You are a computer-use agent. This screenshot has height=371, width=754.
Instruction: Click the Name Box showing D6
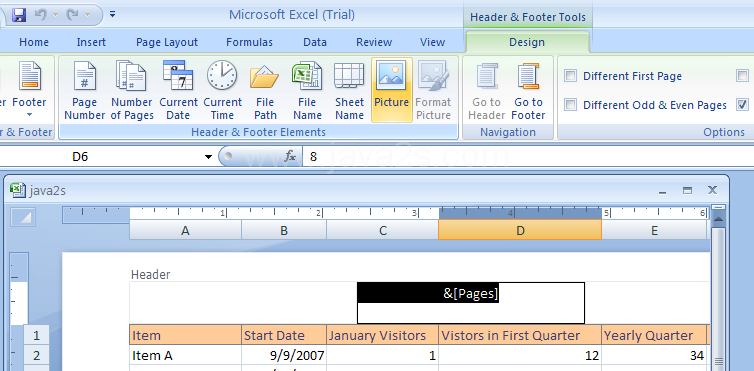pyautogui.click(x=101, y=157)
